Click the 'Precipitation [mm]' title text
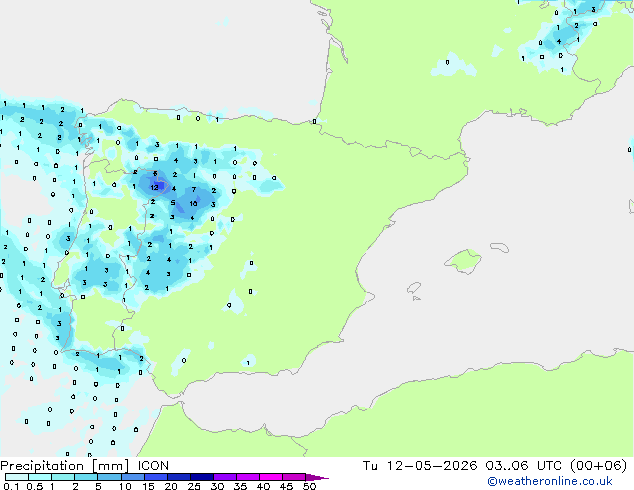Screen dimensions: 634x490 coord(64,466)
